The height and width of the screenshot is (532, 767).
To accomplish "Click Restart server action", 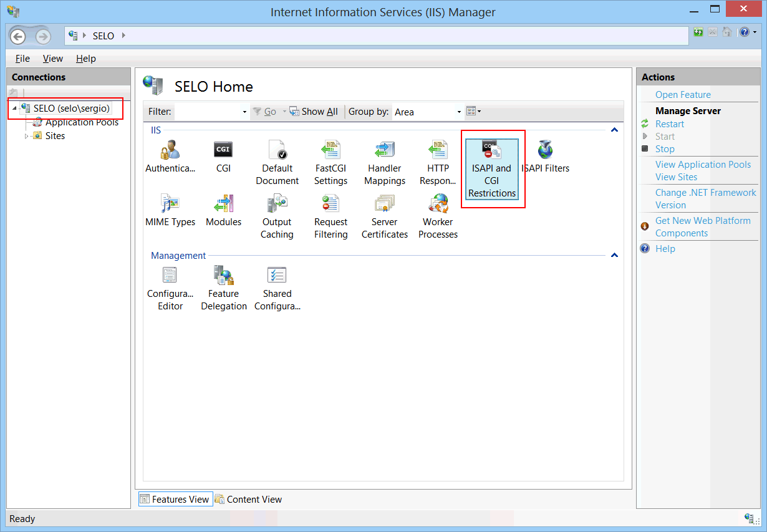I will [x=670, y=124].
